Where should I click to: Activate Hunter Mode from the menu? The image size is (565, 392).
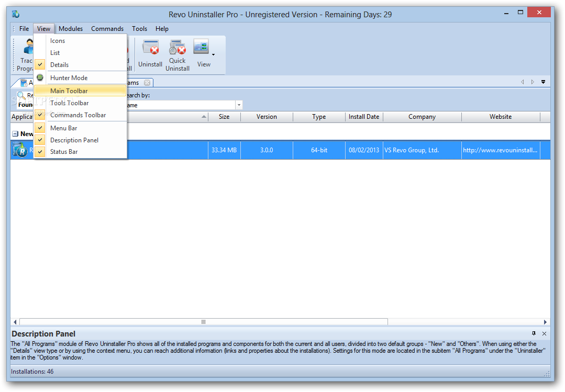(x=80, y=78)
